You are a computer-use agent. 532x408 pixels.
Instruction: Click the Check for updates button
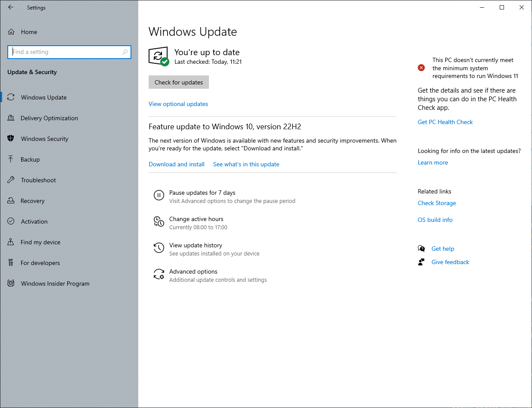coord(179,82)
